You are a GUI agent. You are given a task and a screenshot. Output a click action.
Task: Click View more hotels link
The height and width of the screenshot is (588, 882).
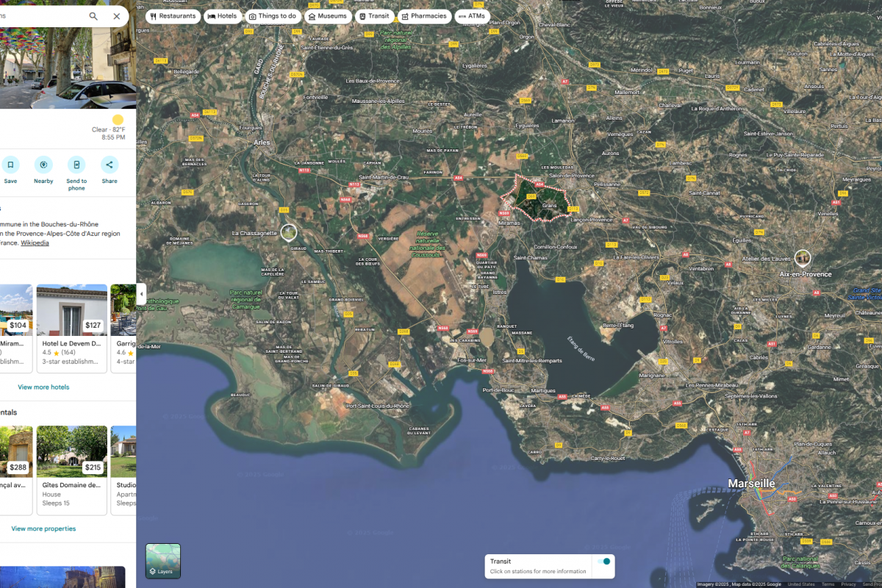coord(43,387)
